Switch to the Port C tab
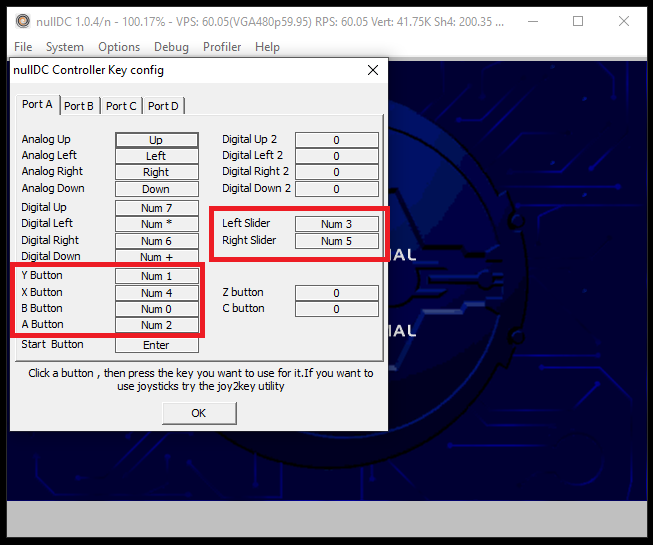This screenshot has height=545, width=653. (121, 106)
